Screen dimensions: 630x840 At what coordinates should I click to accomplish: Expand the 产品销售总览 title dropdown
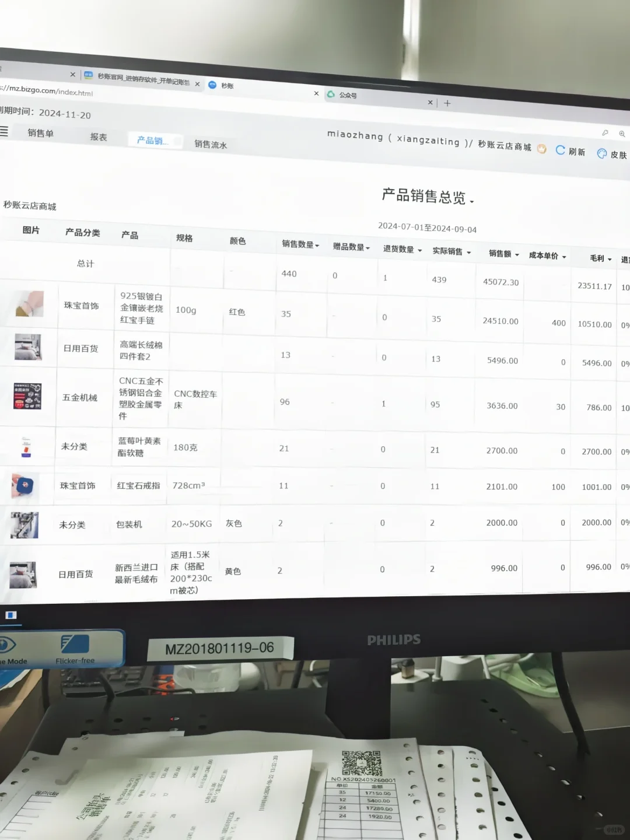tap(472, 202)
